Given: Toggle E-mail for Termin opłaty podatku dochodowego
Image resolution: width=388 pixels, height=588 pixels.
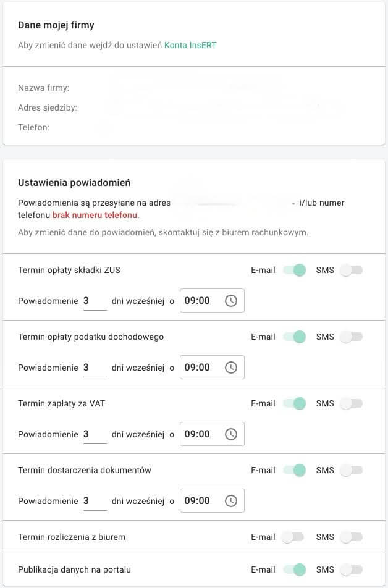Looking at the screenshot, I should coord(295,337).
